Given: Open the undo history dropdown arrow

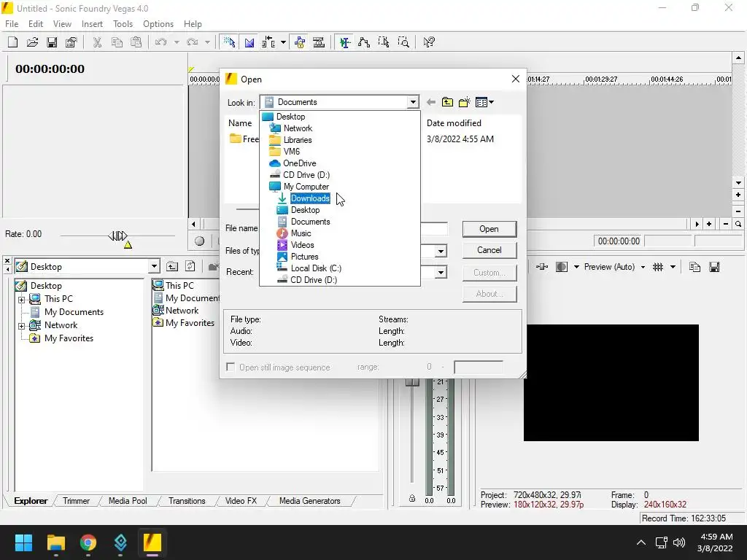Looking at the screenshot, I should (x=177, y=42).
